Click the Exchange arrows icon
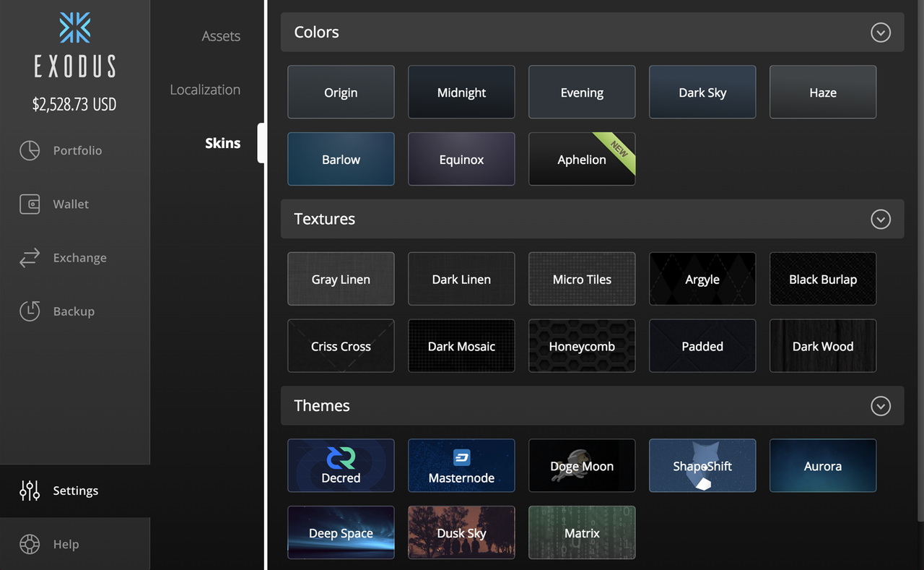Screen dimensions: 924x570 (30, 258)
